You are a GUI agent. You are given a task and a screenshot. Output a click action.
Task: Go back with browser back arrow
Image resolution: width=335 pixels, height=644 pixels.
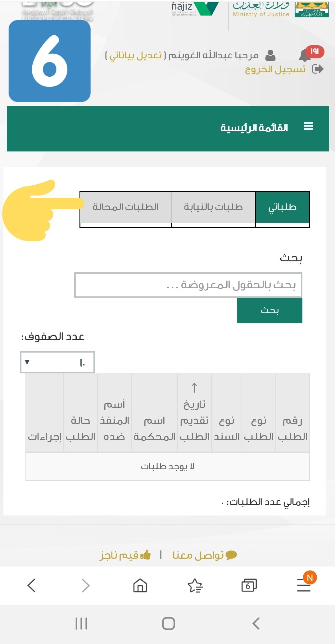[x=31, y=586]
